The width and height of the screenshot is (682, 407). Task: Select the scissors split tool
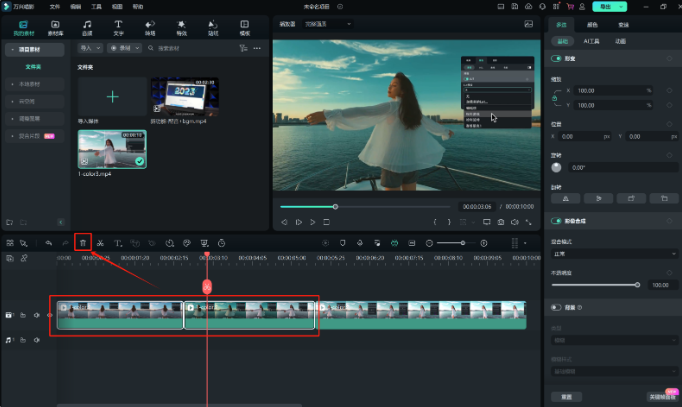pyautogui.click(x=100, y=243)
